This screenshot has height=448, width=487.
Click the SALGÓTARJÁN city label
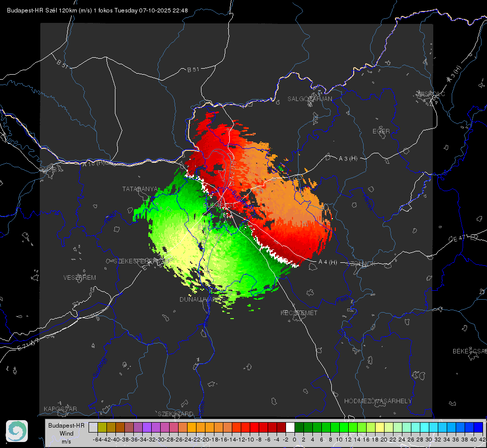pos(309,99)
